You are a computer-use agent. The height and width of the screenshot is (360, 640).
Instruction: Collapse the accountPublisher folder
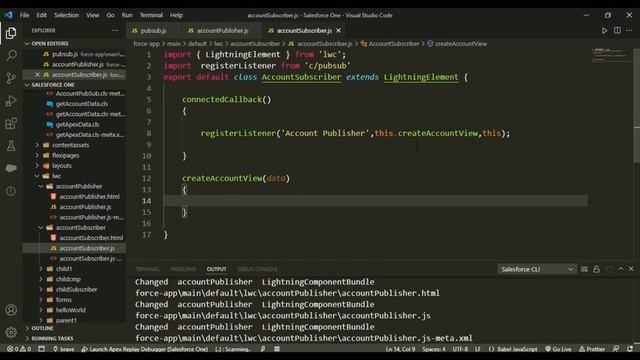click(x=79, y=186)
